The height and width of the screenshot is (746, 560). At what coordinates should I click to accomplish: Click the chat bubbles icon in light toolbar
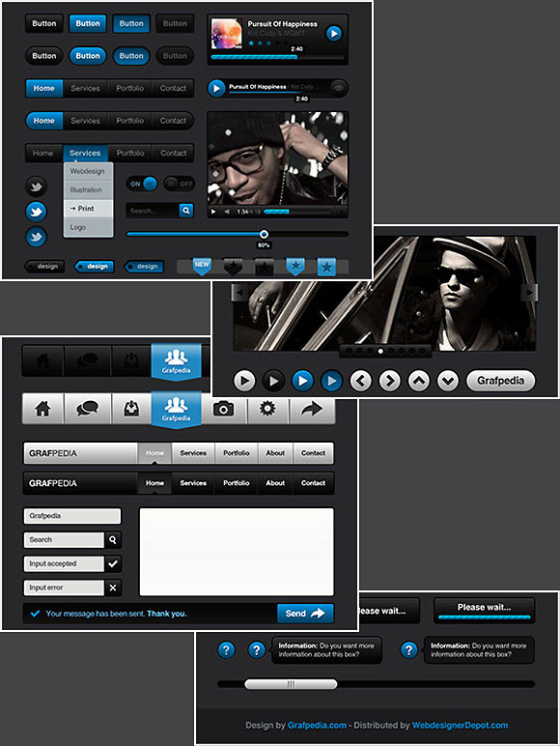pyautogui.click(x=88, y=409)
